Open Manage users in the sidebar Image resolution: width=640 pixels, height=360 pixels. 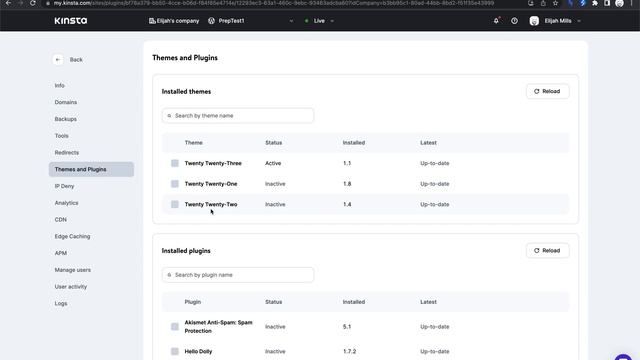point(73,270)
